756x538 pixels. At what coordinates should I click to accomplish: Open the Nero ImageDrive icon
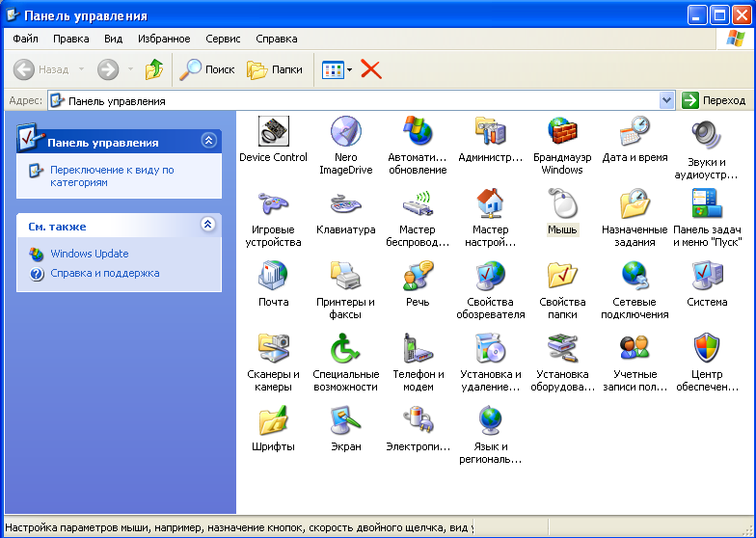[345, 131]
